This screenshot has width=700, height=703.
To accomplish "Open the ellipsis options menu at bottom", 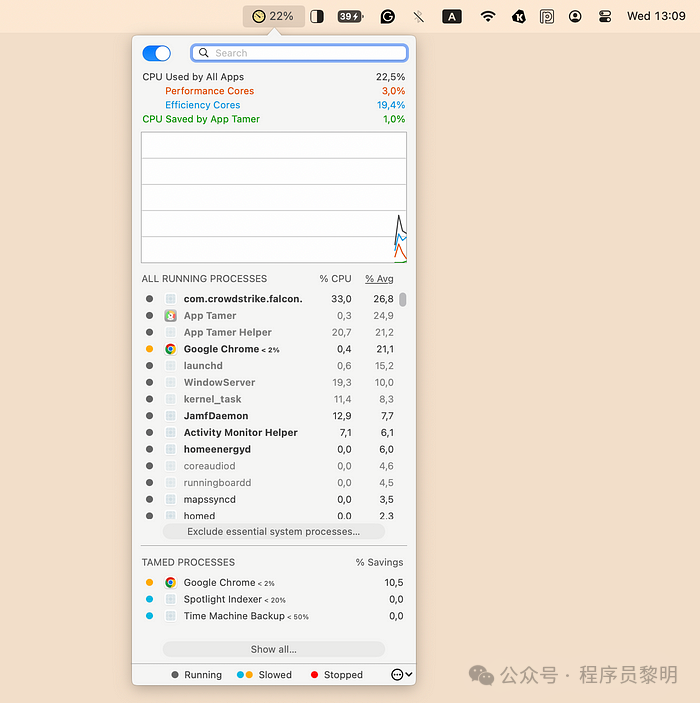I will pos(401,675).
